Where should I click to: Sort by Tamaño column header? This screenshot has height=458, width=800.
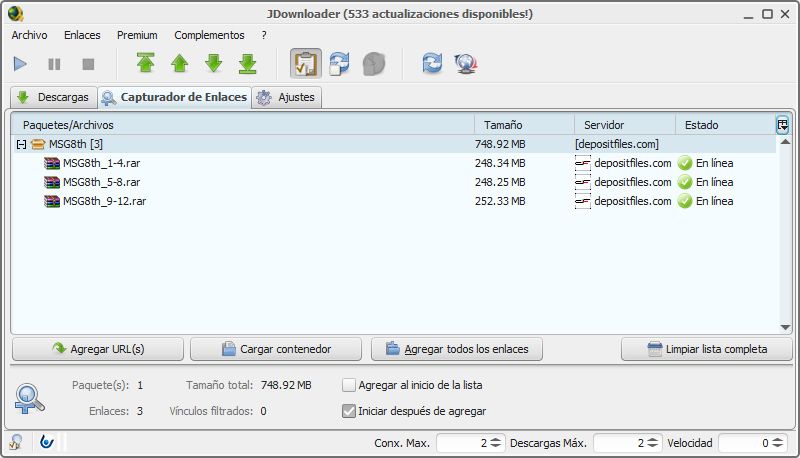524,125
